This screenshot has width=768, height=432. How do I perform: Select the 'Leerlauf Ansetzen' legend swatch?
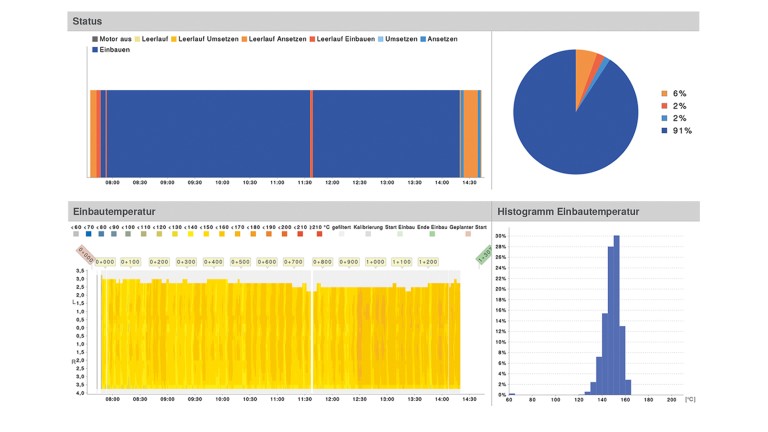(x=276, y=39)
